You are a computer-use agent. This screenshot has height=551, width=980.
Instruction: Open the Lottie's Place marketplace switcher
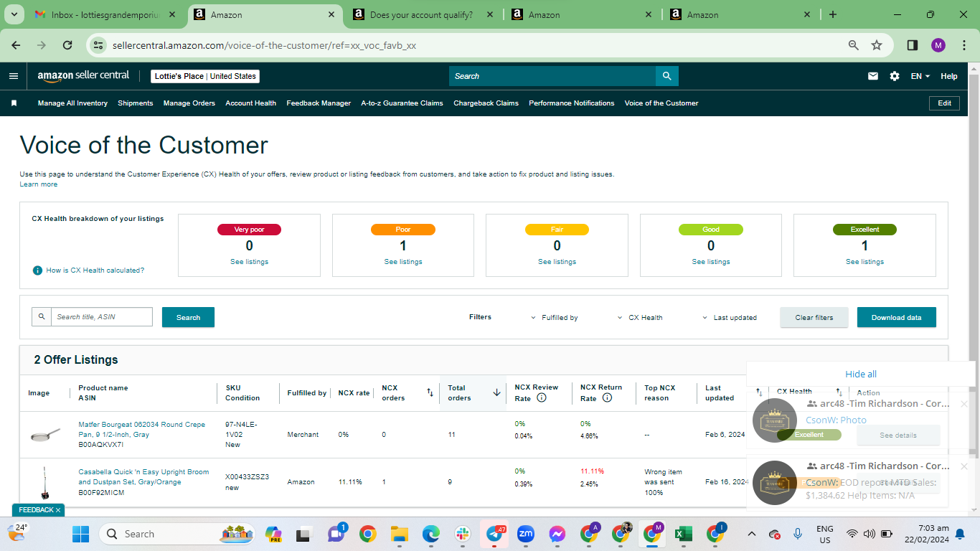tap(205, 76)
